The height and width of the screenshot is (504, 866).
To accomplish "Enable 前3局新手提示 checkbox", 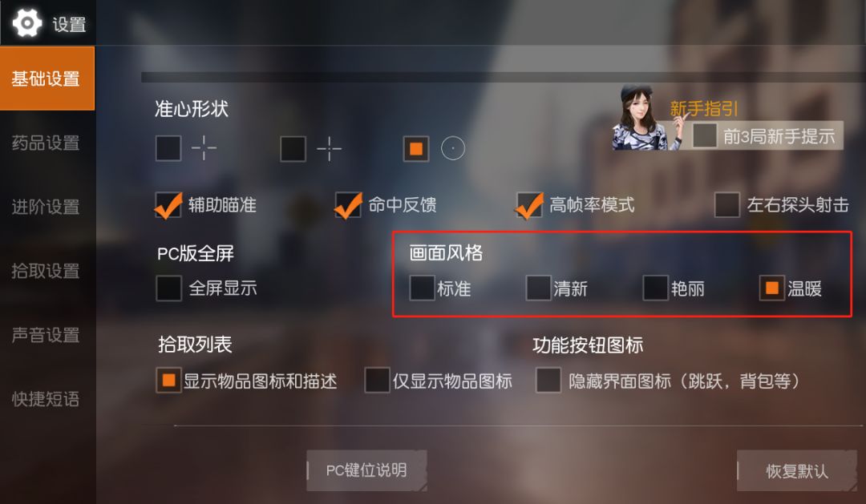I will (705, 135).
